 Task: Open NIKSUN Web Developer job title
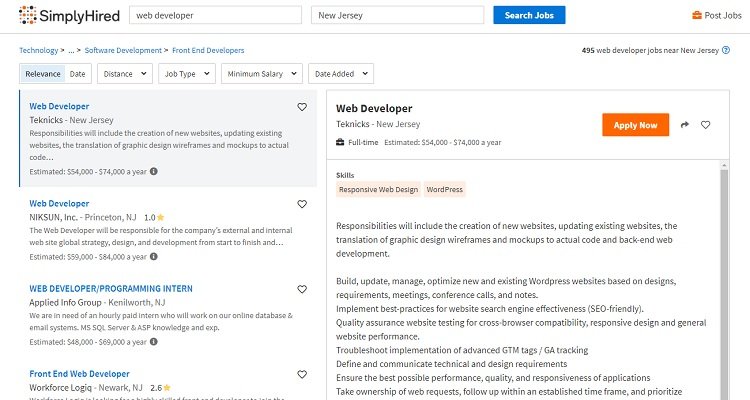pyautogui.click(x=59, y=203)
